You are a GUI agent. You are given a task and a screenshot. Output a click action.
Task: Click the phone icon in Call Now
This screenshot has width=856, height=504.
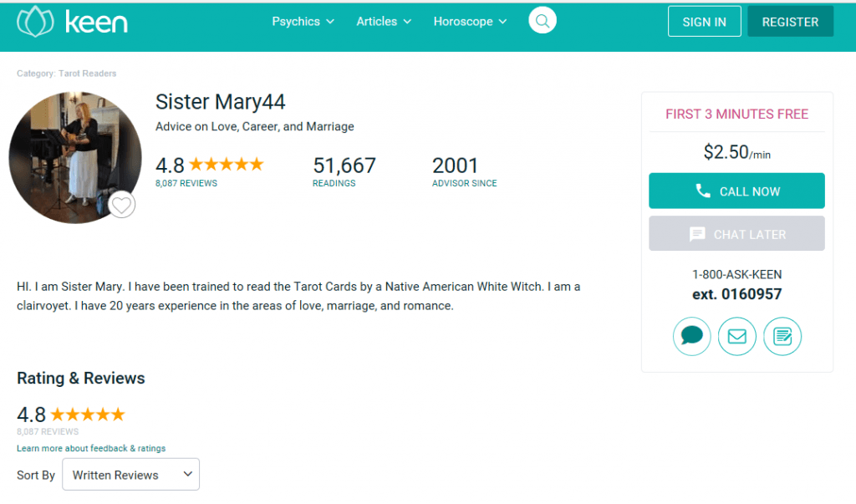[x=703, y=191]
